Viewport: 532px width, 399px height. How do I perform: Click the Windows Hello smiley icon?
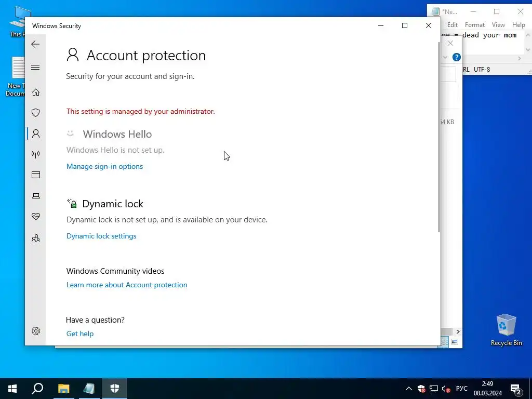point(70,134)
